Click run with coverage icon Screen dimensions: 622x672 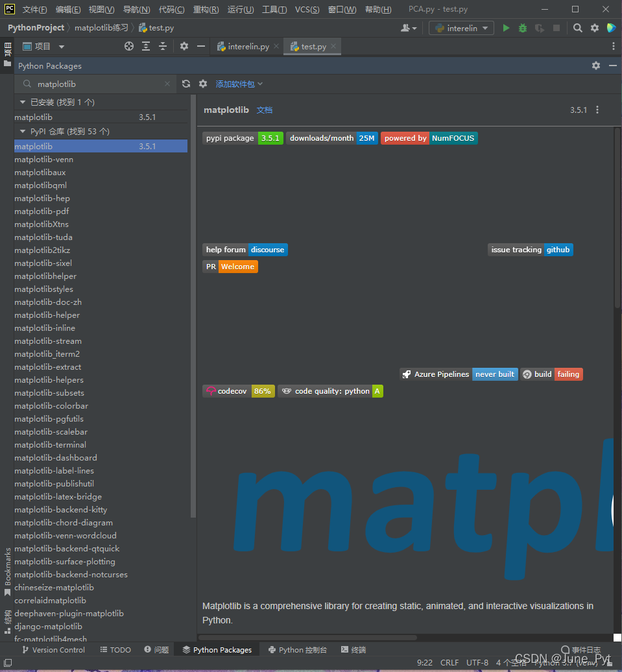click(x=539, y=28)
